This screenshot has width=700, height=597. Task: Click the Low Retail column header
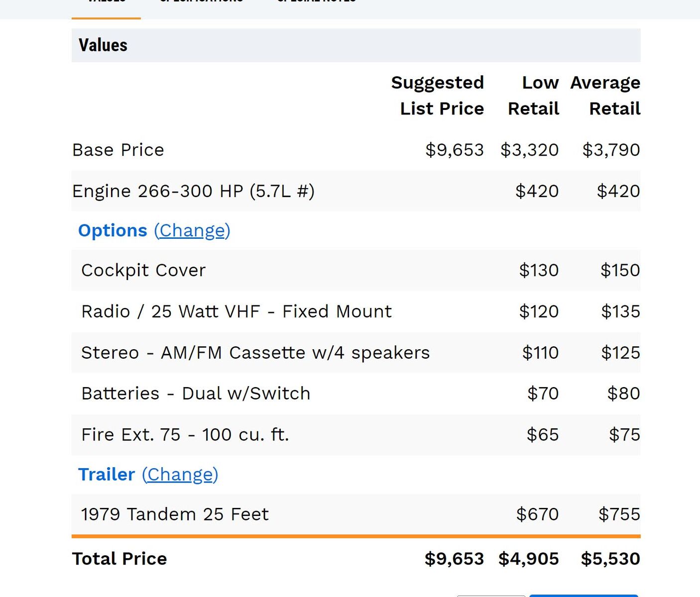534,96
